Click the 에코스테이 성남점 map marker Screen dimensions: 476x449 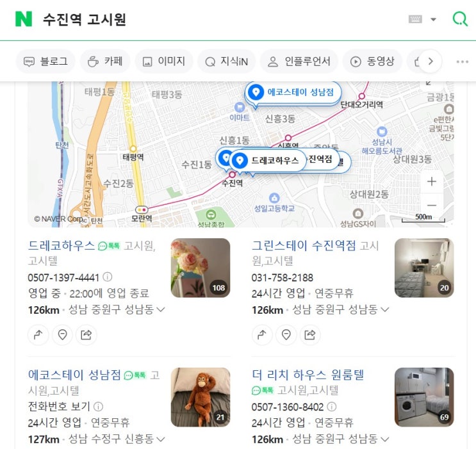pos(293,92)
